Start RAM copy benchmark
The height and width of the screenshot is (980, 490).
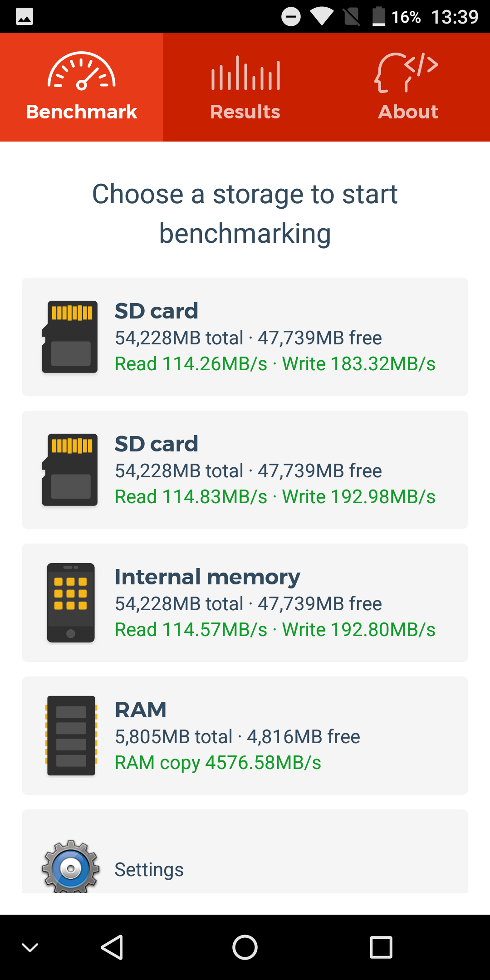pyautogui.click(x=245, y=735)
